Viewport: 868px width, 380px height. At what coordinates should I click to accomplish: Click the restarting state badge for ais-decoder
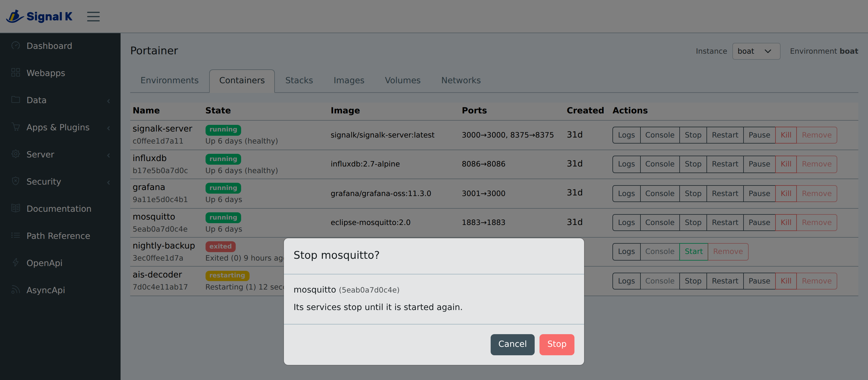click(227, 275)
